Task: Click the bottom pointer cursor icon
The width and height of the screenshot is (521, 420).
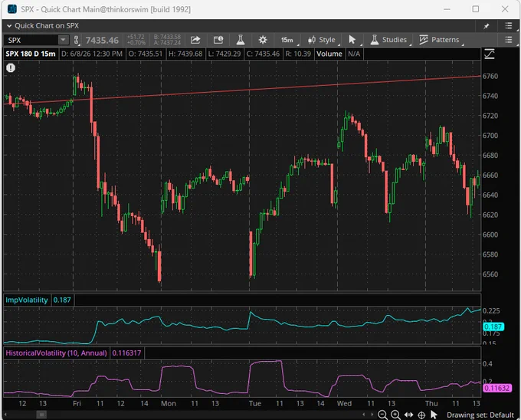Action: coord(434,415)
